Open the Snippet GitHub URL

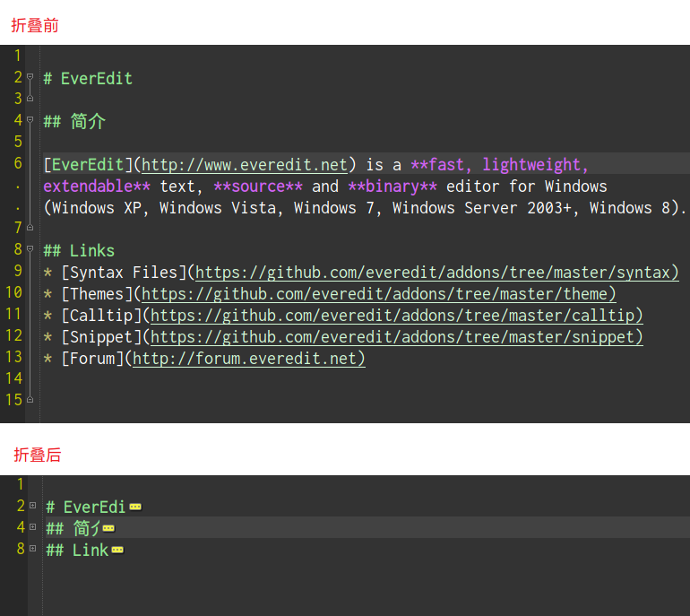tap(397, 337)
